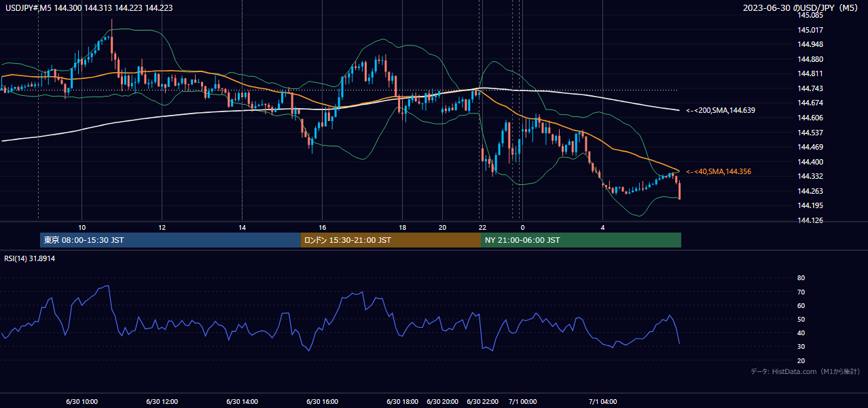Screen dimensions: 868x408
Task: Click the bottom date label 6/30 16:00
Action: pos(322,401)
